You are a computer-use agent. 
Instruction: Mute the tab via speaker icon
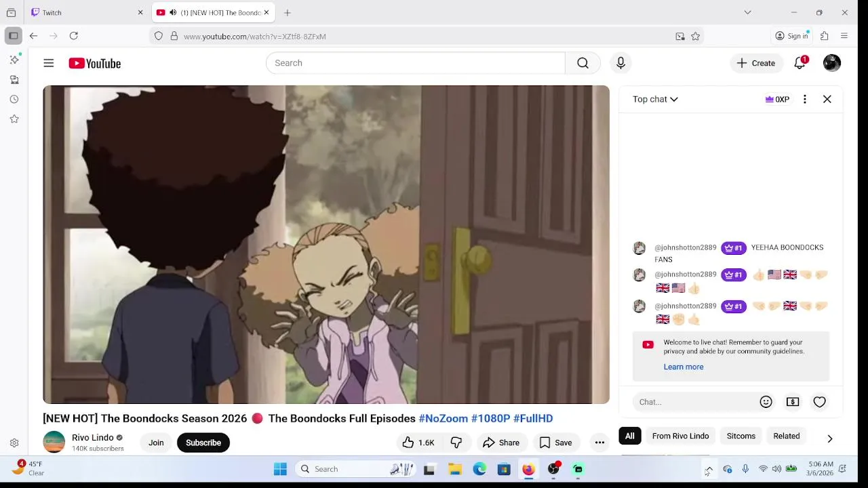(174, 12)
